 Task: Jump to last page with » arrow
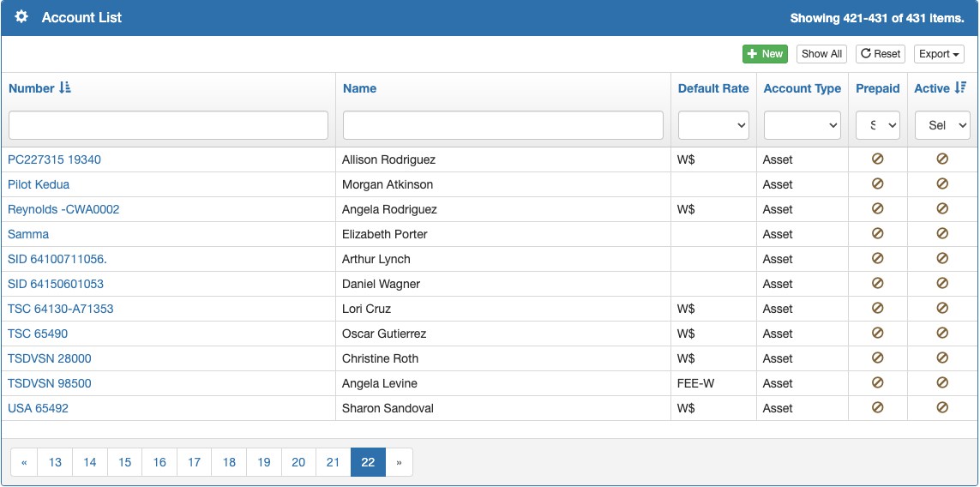coord(399,462)
